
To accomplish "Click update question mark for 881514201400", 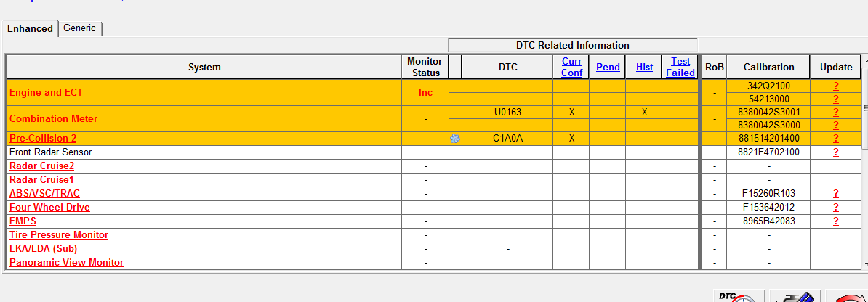I will 836,139.
